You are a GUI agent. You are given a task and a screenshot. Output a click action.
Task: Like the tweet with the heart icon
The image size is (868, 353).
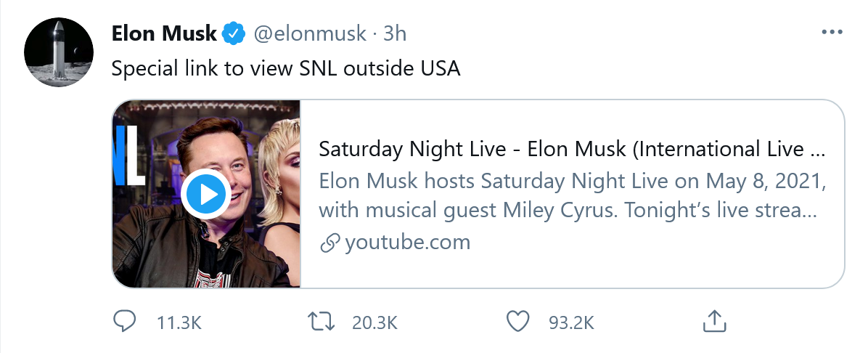click(x=517, y=320)
